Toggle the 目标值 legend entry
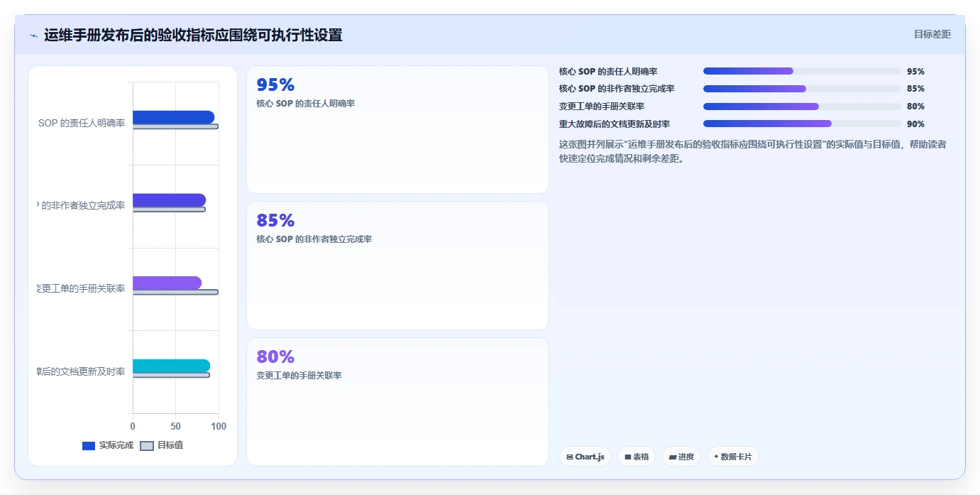This screenshot has height=495, width=980. pyautogui.click(x=162, y=445)
